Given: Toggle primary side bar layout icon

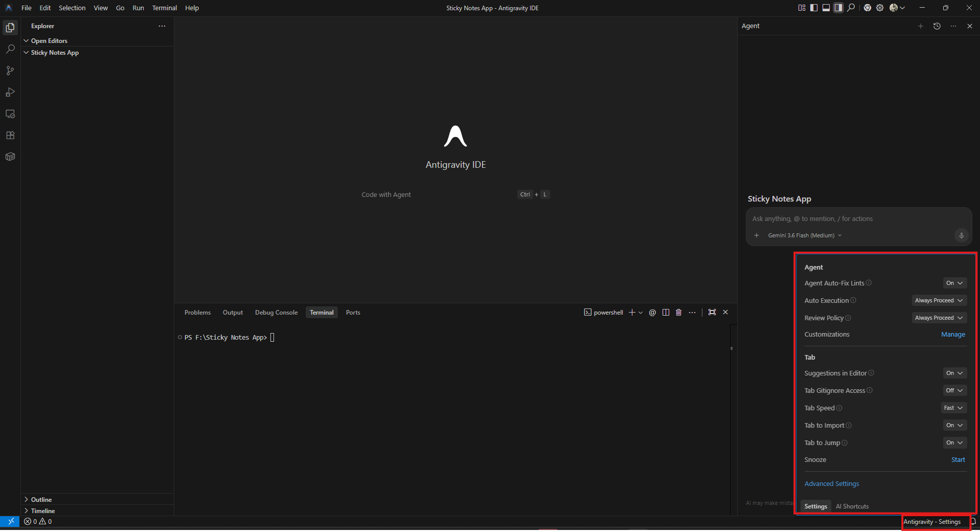Looking at the screenshot, I should tap(814, 8).
